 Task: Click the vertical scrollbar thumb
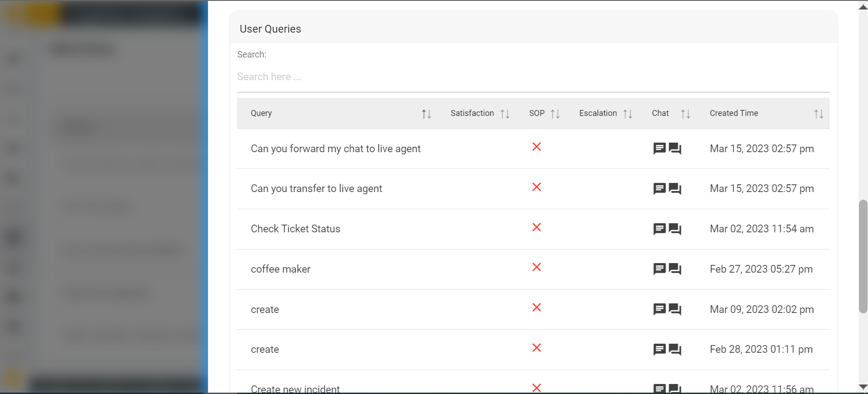coord(863,256)
